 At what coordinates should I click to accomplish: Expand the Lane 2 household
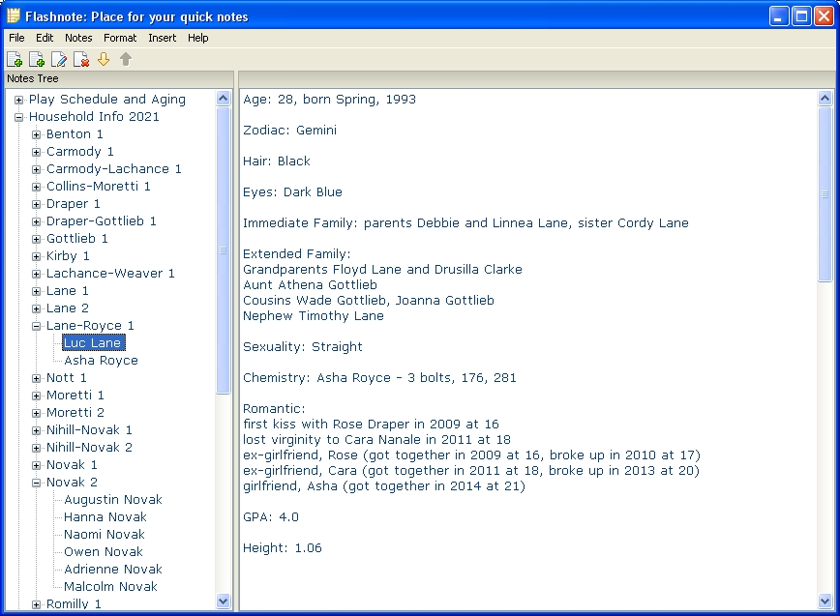tap(36, 308)
